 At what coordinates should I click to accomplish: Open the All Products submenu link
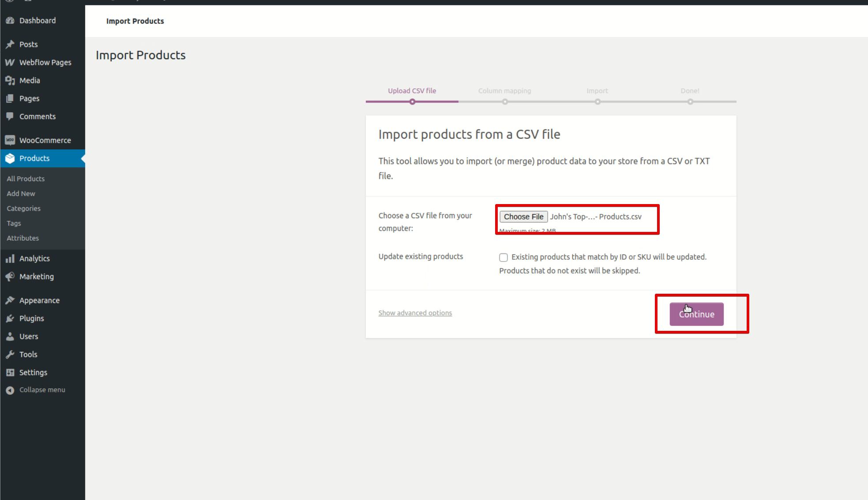point(26,179)
